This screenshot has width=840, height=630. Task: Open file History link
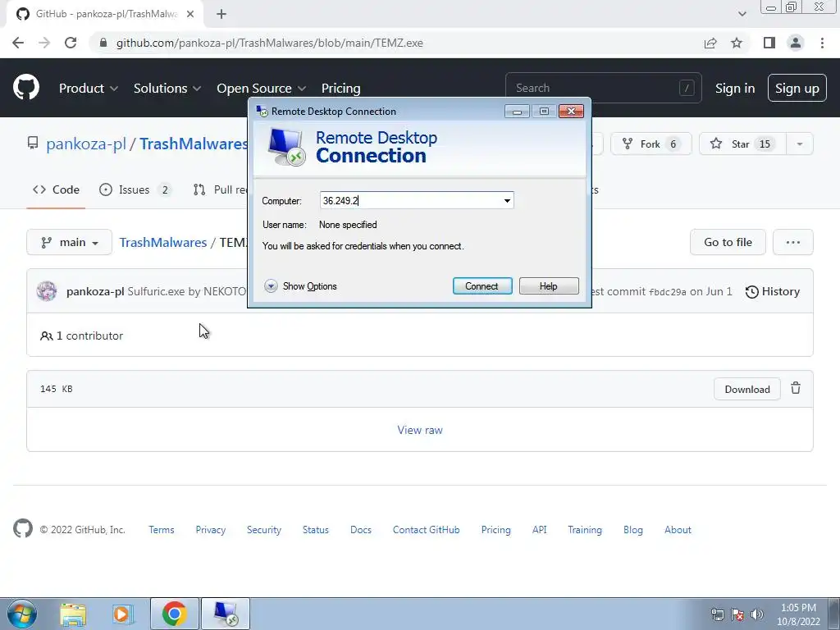click(773, 291)
